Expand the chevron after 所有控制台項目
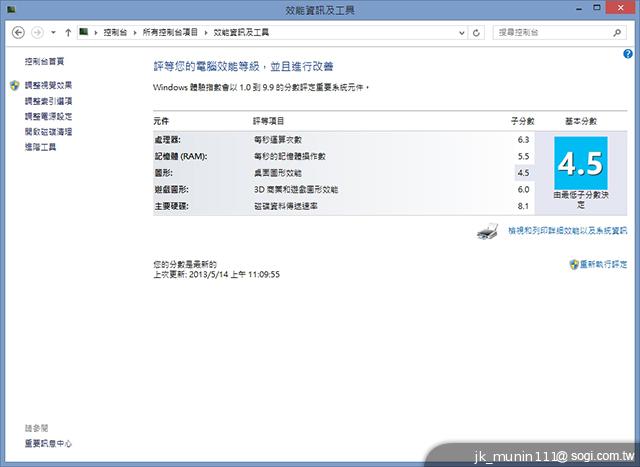The width and height of the screenshot is (640, 467). click(206, 33)
